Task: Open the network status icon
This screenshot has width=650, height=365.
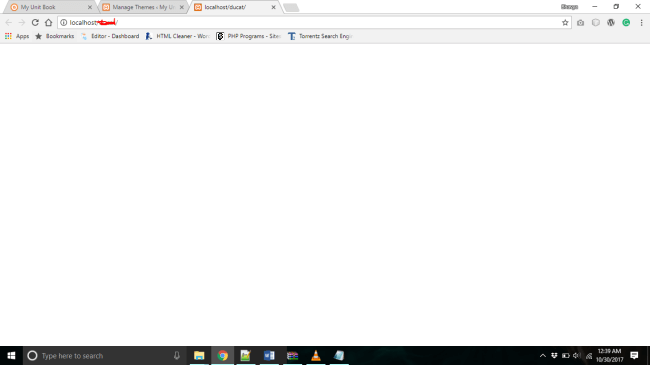Action: pos(589,355)
